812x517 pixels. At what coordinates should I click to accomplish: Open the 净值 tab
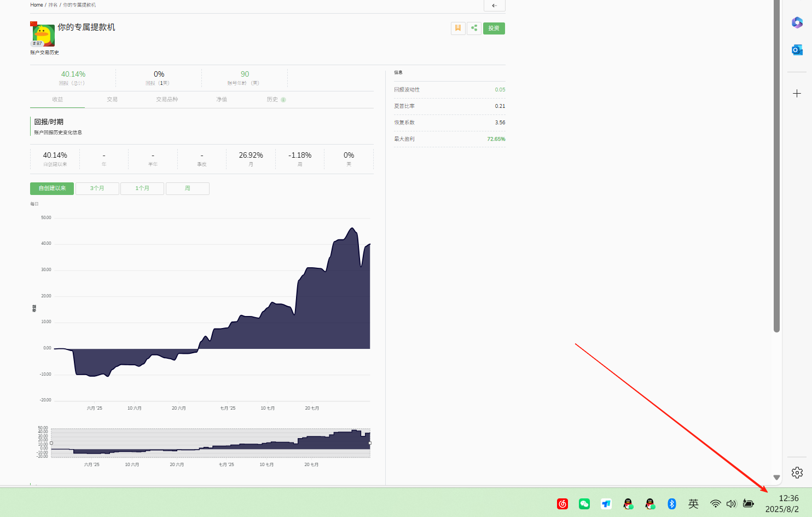pos(222,100)
